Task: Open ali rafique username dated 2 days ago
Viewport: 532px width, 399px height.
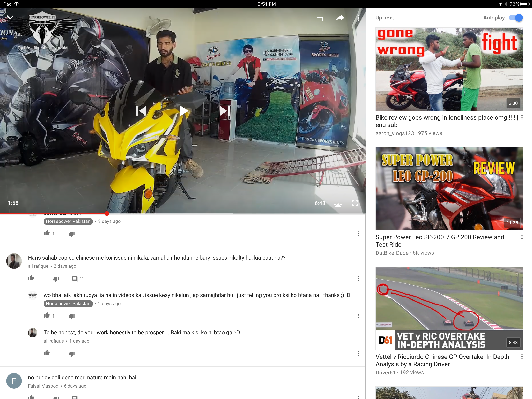Action: coord(38,266)
